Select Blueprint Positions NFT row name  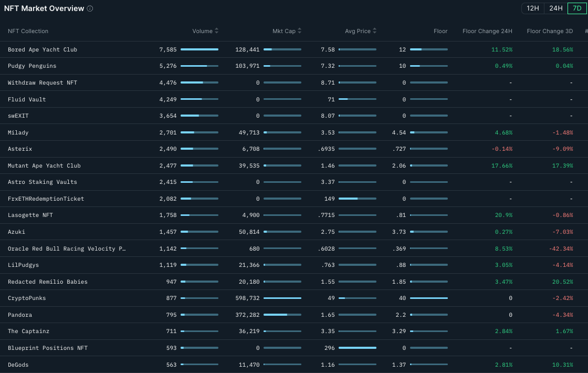(x=48, y=348)
